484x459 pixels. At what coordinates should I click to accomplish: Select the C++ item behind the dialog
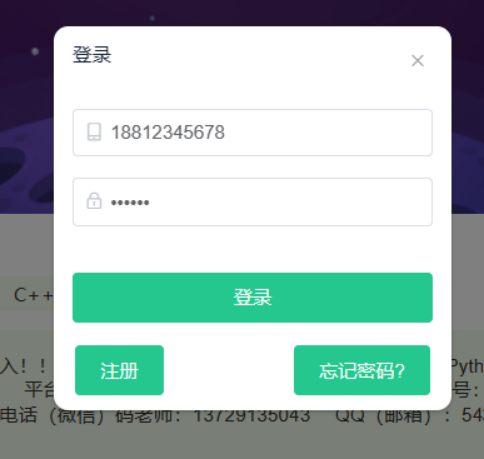pos(33,295)
